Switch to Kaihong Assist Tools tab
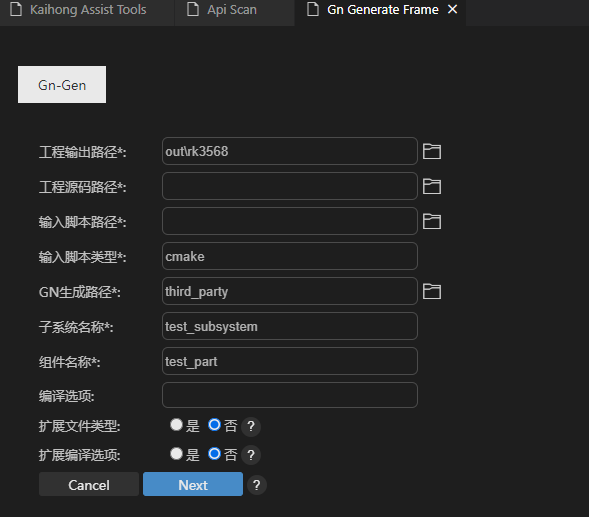 click(87, 9)
